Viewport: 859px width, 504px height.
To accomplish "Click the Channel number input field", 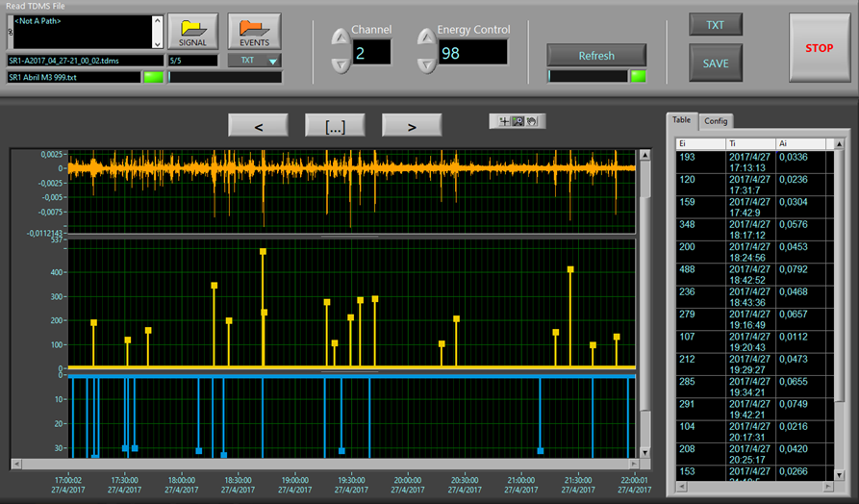I will (371, 52).
